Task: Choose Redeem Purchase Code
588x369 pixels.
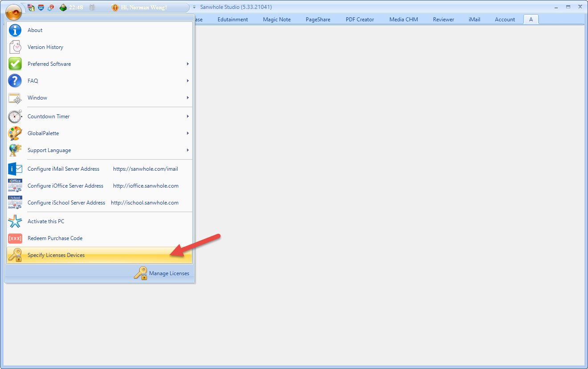Action: click(100, 238)
